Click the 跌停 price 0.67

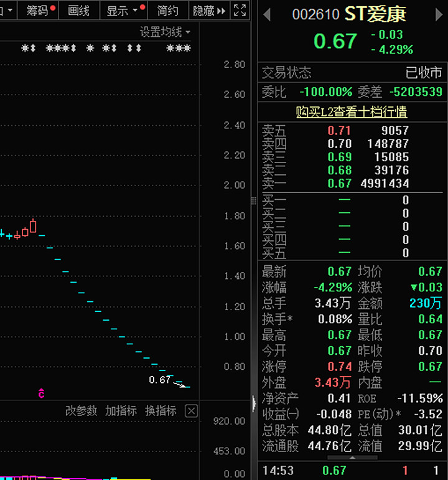click(x=430, y=367)
